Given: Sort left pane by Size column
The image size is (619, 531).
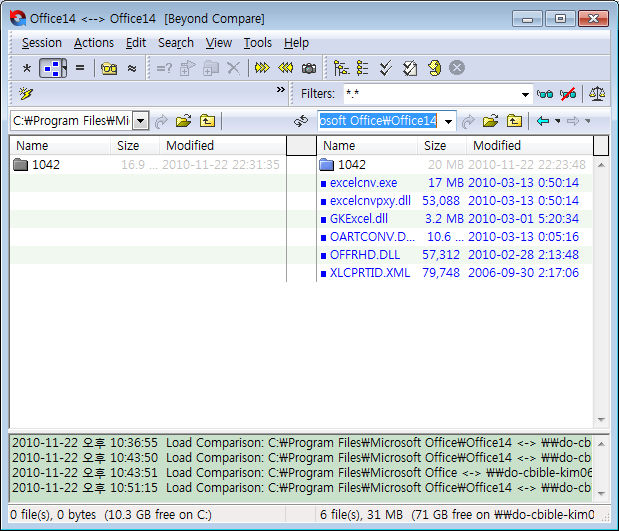Looking at the screenshot, I should coord(135,146).
